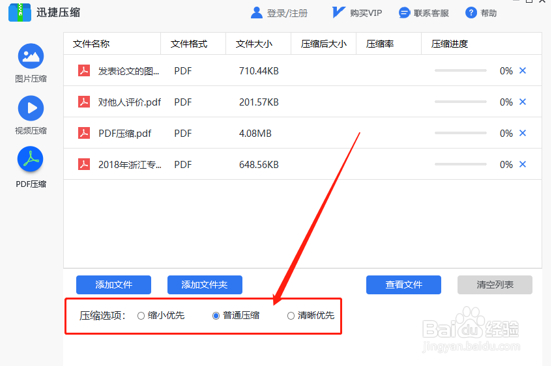Click PDF icon of 发表论文的图 row
Screen dimensions: 551x366
84,71
